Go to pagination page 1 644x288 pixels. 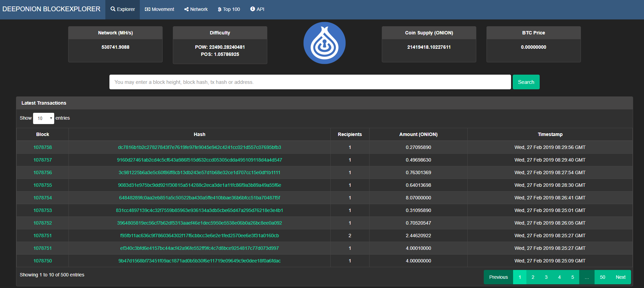pos(520,277)
